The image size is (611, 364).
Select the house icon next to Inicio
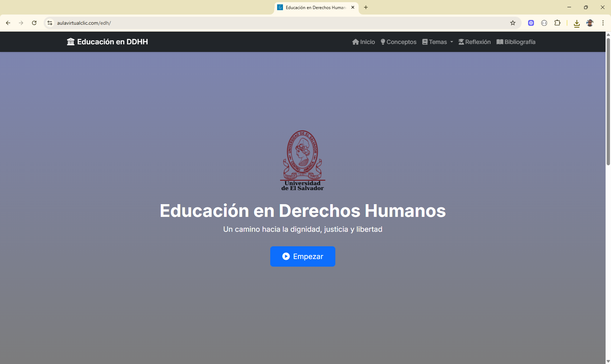356,42
